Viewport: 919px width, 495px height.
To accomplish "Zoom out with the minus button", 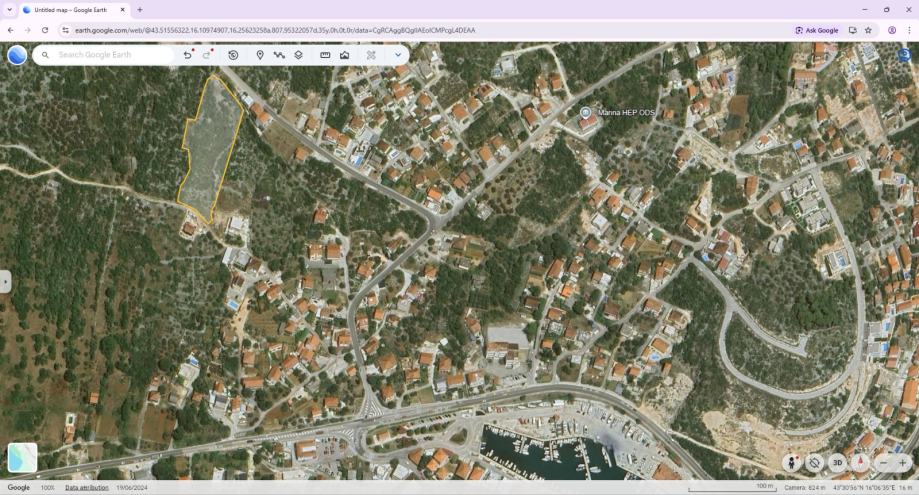I will (884, 463).
